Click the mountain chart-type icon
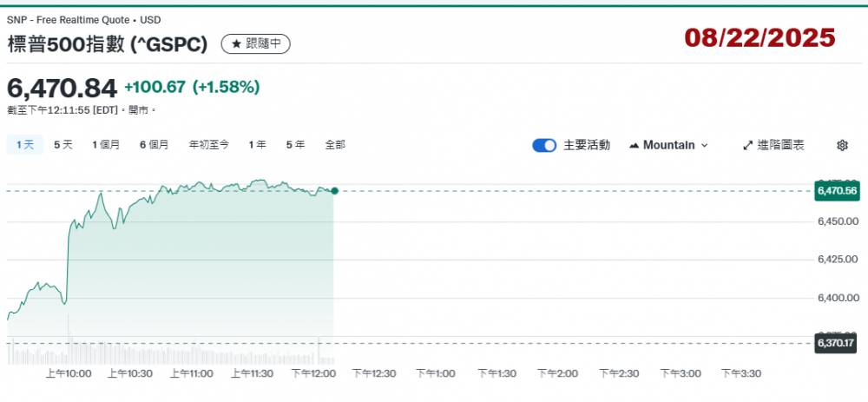This screenshot has width=868, height=402. [634, 145]
